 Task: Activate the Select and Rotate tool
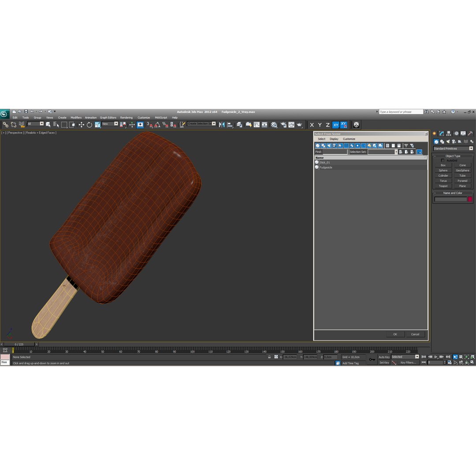(x=89, y=124)
